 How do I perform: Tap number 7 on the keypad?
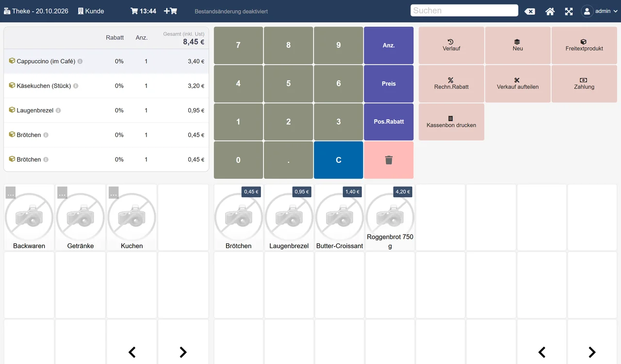(x=238, y=45)
